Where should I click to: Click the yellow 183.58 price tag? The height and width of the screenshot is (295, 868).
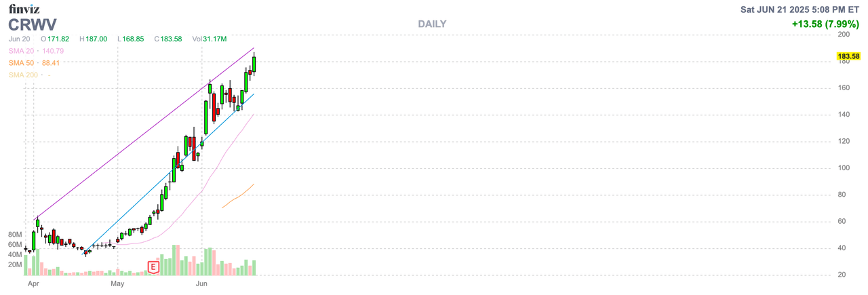pyautogui.click(x=848, y=56)
